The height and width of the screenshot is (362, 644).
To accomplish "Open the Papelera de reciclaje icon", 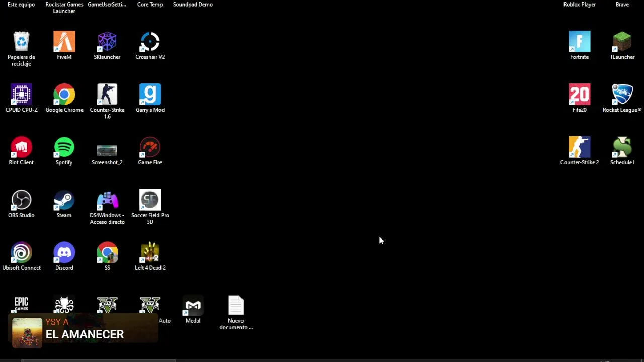I will click(21, 42).
